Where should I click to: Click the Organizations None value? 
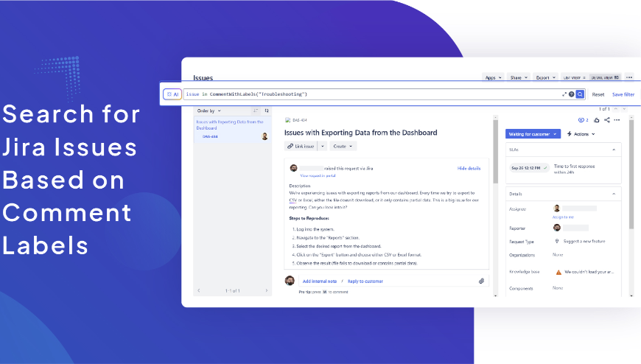click(558, 255)
